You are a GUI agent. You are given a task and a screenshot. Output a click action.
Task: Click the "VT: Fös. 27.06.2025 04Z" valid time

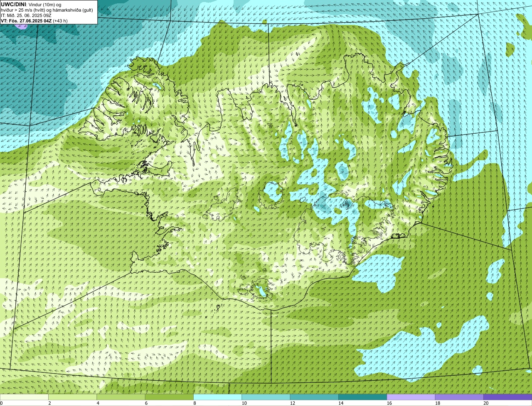[x=26, y=20]
